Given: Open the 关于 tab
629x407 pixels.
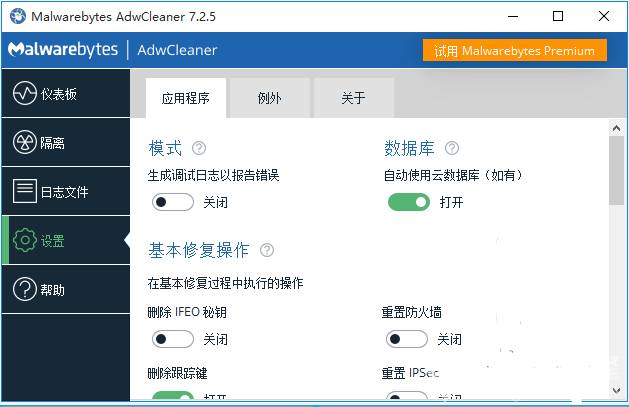Looking at the screenshot, I should (353, 98).
